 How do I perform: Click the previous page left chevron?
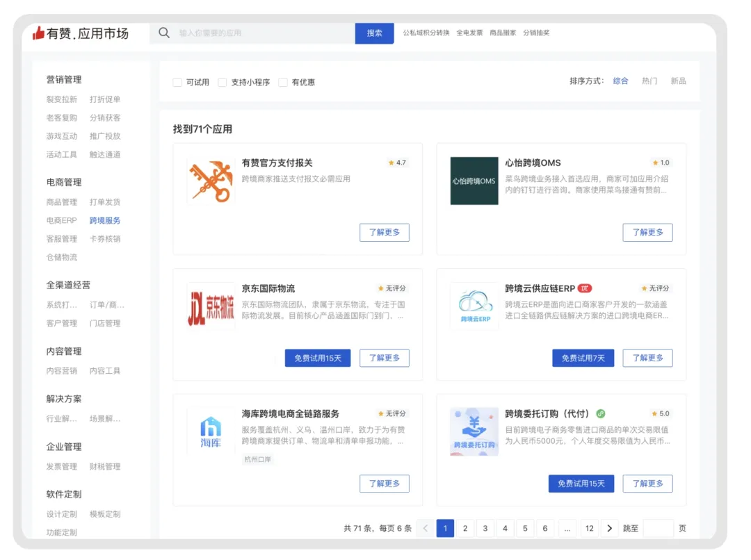(x=426, y=529)
